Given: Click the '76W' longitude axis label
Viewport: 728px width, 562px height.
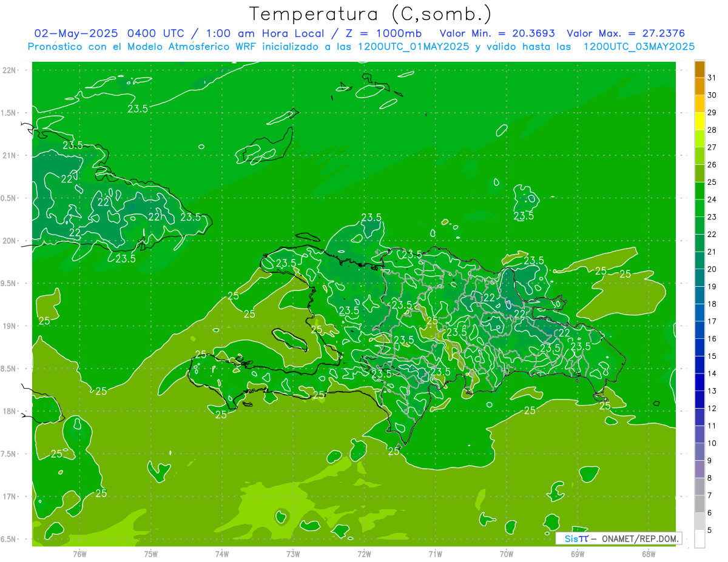Looking at the screenshot, I should 79,554.
